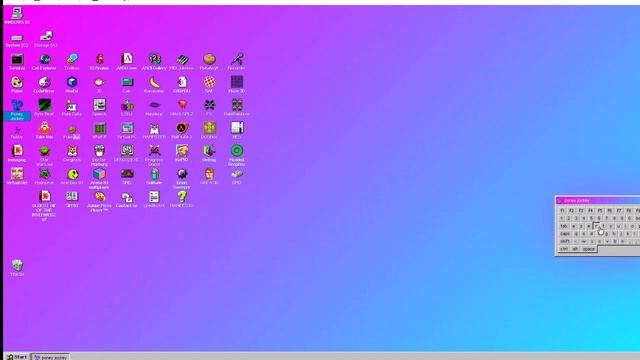Select the poney jockey taskbar button

(51, 357)
